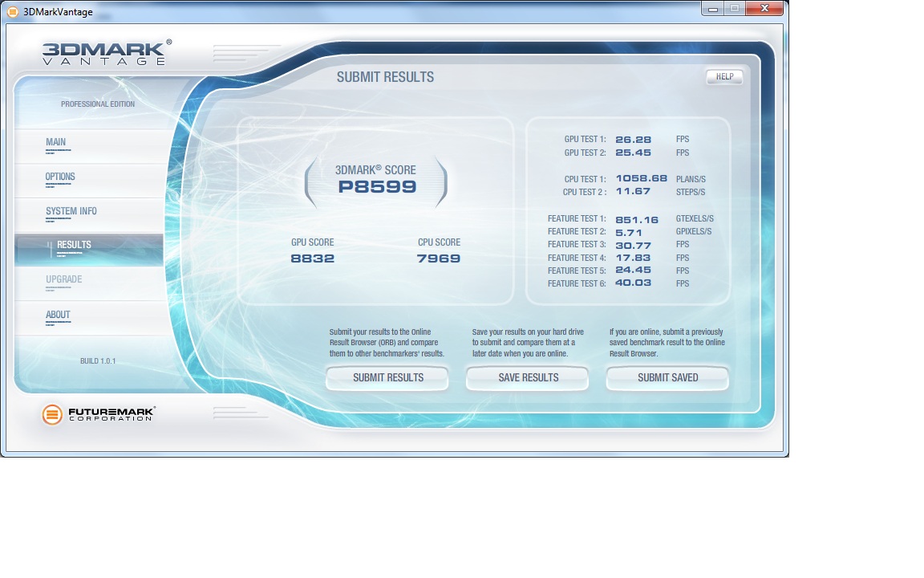The height and width of the screenshot is (578, 924).
Task: Click the GPU SCORE label
Action: [312, 242]
